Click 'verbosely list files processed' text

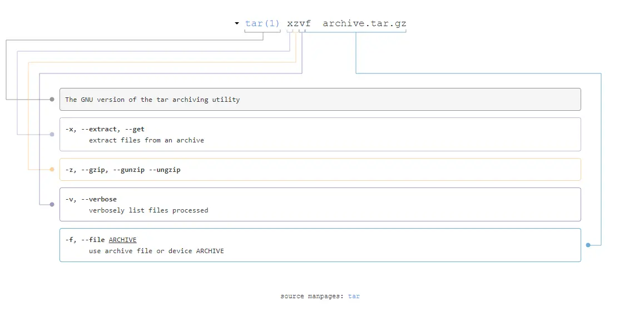[148, 210]
